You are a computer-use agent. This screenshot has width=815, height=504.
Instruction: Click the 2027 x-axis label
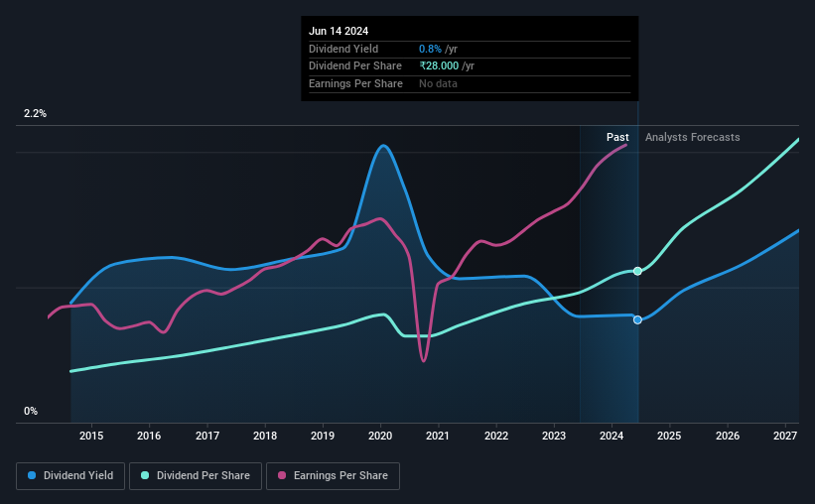785,436
